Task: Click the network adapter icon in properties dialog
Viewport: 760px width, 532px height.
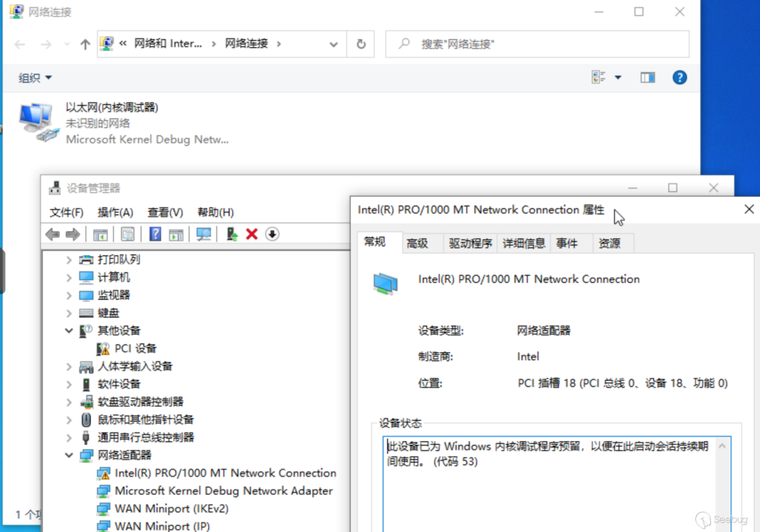Action: click(386, 284)
